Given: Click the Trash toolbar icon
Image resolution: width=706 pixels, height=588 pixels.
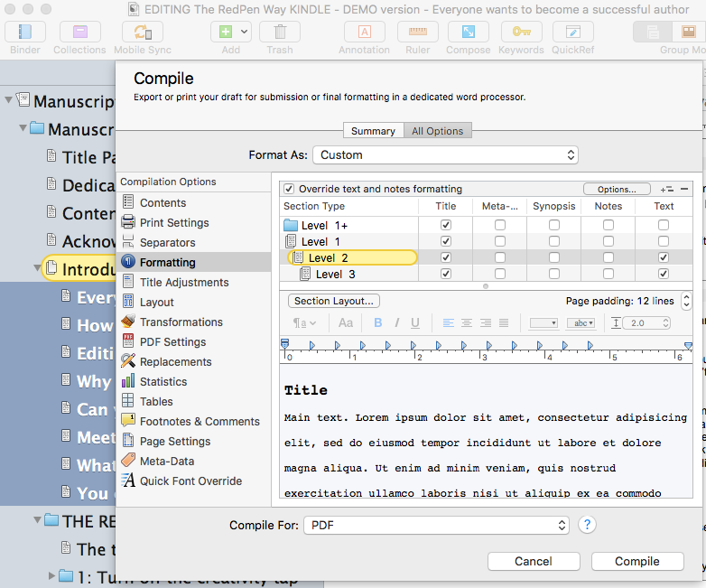Looking at the screenshot, I should tap(280, 32).
